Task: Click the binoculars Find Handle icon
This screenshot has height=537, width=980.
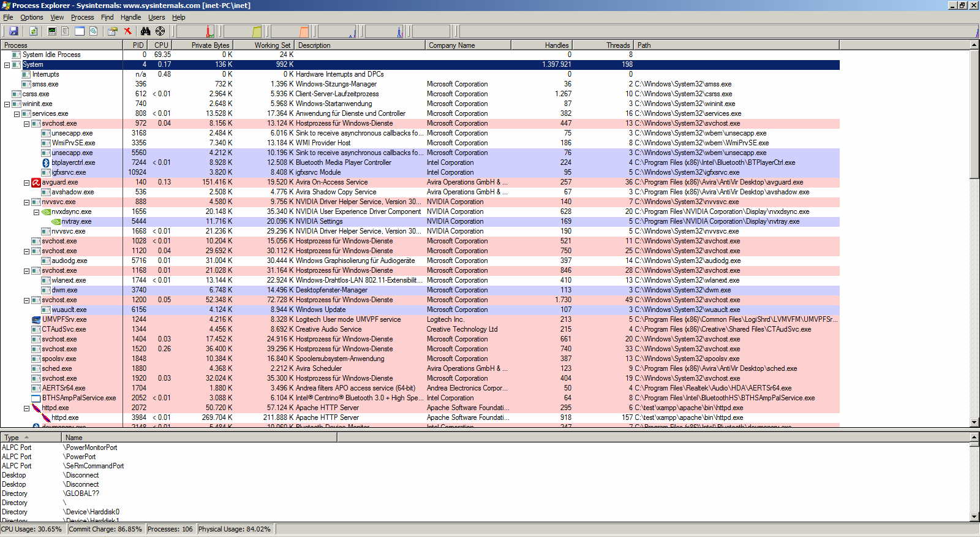Action: point(145,31)
